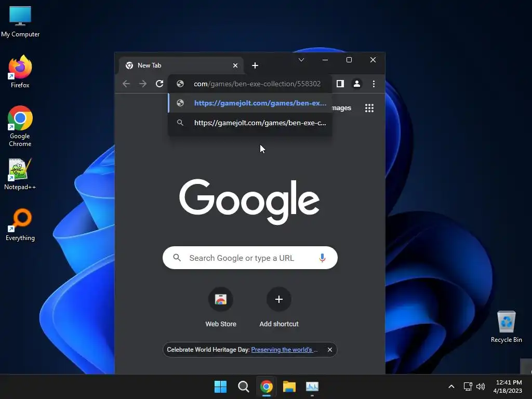Viewport: 532px width, 399px height.
Task: Open My Computer desktop icon
Action: coord(20,21)
